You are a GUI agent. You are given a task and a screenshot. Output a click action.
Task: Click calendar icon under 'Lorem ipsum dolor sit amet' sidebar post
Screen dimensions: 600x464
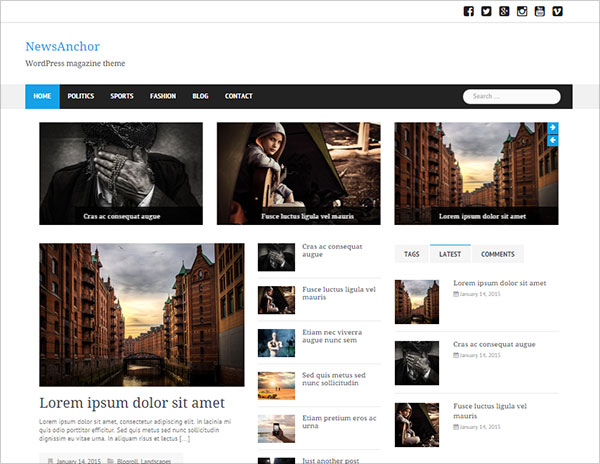coord(456,294)
